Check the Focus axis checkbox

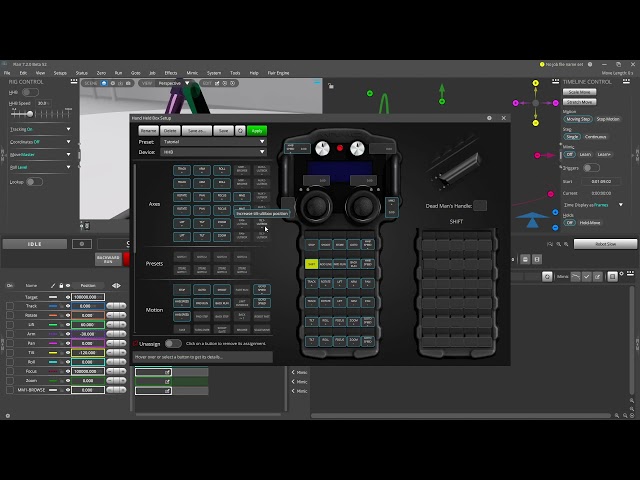point(10,371)
